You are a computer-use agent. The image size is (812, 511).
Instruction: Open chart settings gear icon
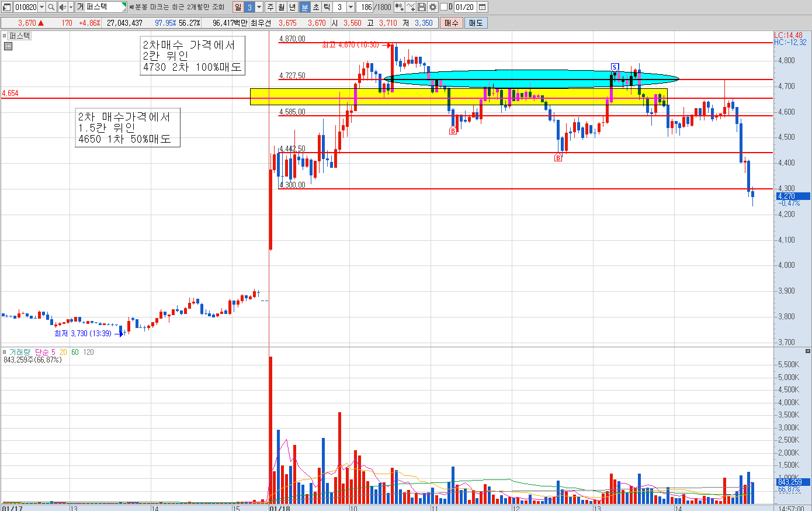point(433,7)
